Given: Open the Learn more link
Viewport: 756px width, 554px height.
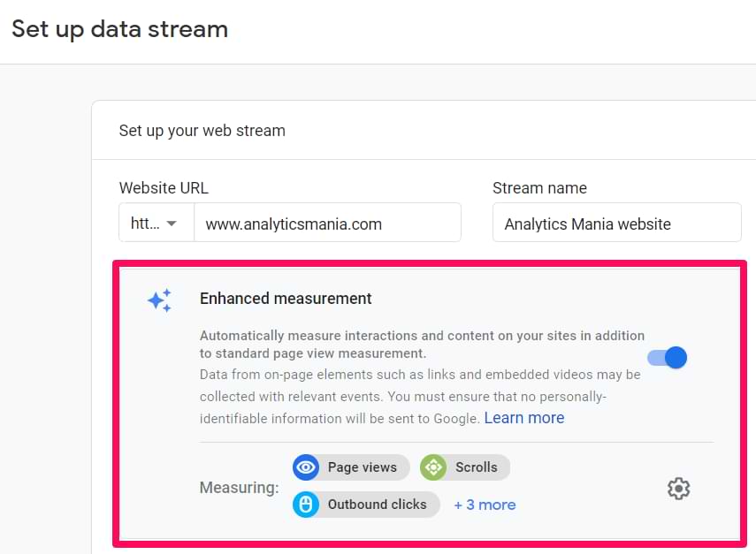Looking at the screenshot, I should click(524, 418).
